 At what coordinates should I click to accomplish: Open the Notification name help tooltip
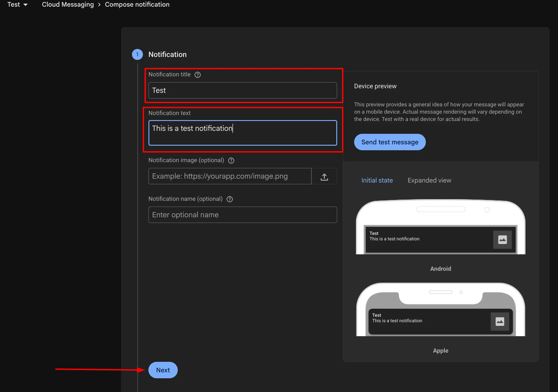pos(230,199)
